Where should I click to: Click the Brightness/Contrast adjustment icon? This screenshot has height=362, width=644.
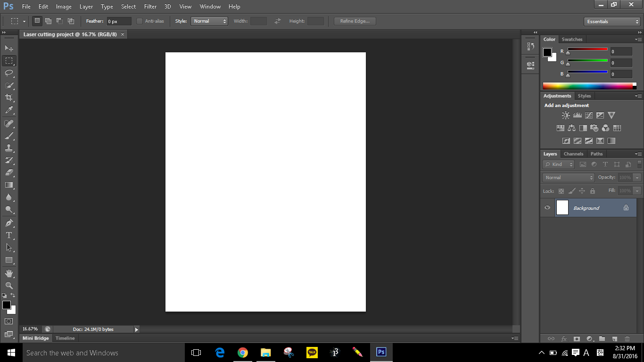point(566,115)
